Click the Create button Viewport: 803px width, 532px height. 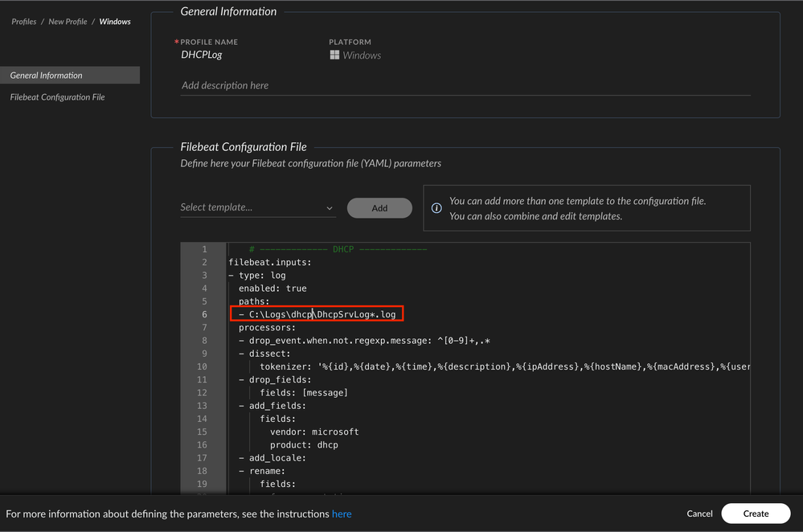coord(756,514)
